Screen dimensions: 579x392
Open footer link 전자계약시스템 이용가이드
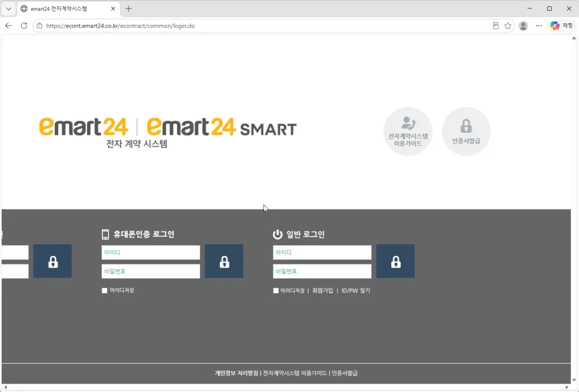pyautogui.click(x=295, y=373)
